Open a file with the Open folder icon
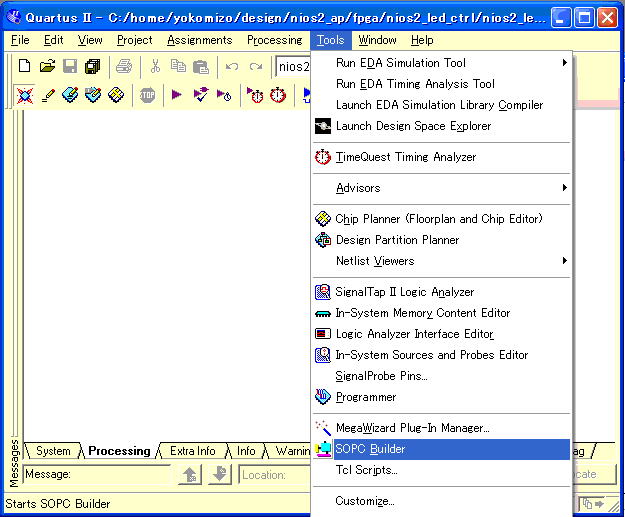The height and width of the screenshot is (517, 625). click(47, 66)
